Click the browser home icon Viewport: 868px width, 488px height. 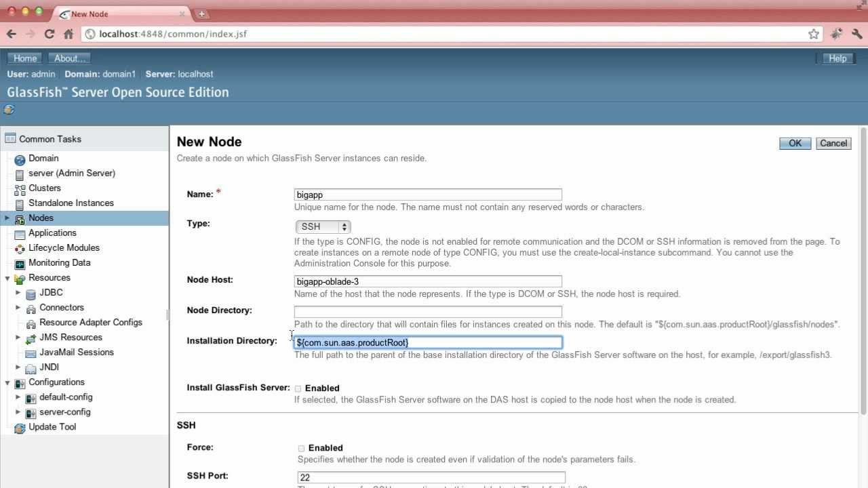pos(68,34)
